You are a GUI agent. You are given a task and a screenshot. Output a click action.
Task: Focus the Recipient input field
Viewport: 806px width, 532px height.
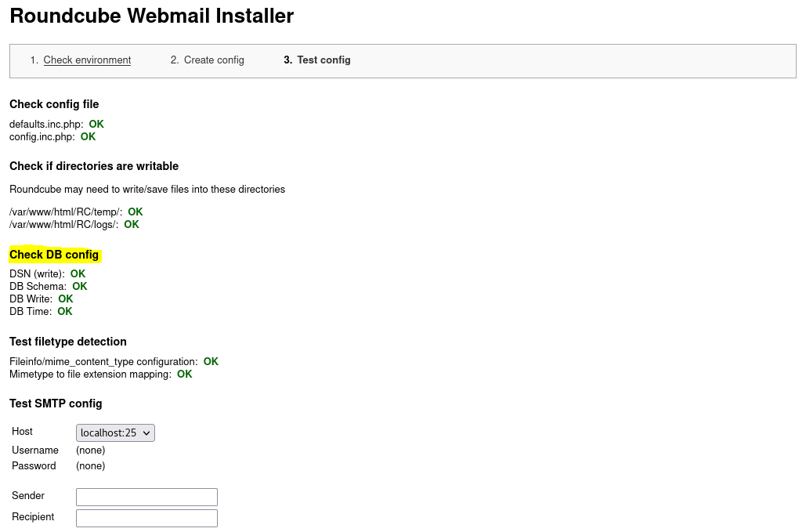click(146, 518)
